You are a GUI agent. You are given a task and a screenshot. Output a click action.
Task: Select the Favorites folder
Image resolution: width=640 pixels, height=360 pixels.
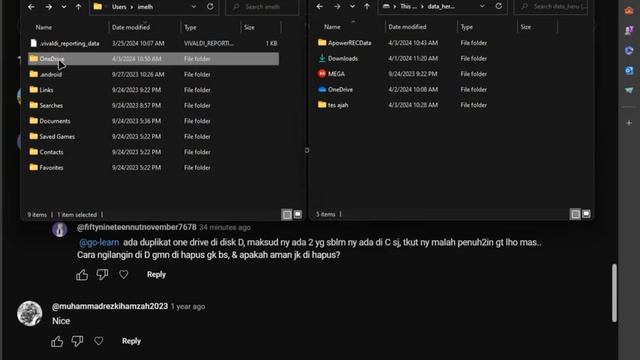(x=153, y=167)
